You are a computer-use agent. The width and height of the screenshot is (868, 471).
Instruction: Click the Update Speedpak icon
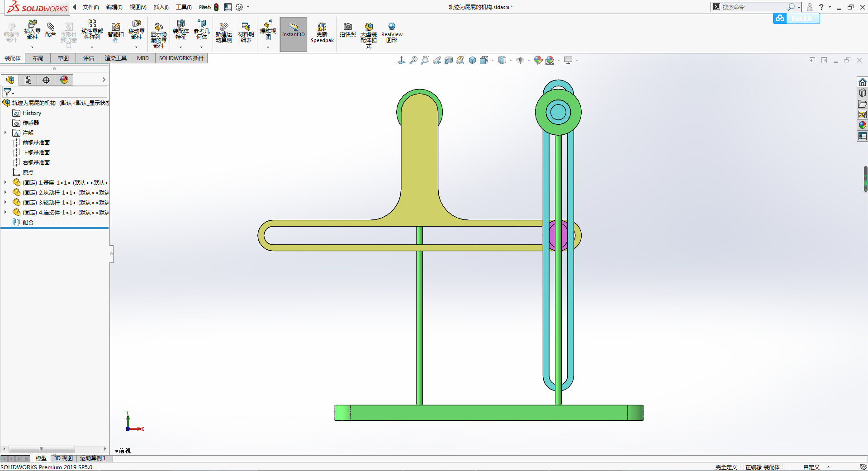(x=322, y=33)
